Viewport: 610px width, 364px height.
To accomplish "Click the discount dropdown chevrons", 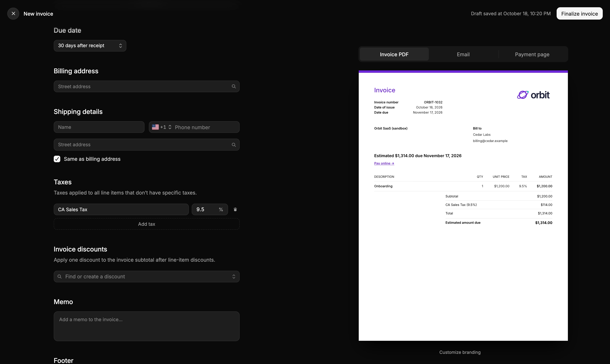I will tap(234, 276).
